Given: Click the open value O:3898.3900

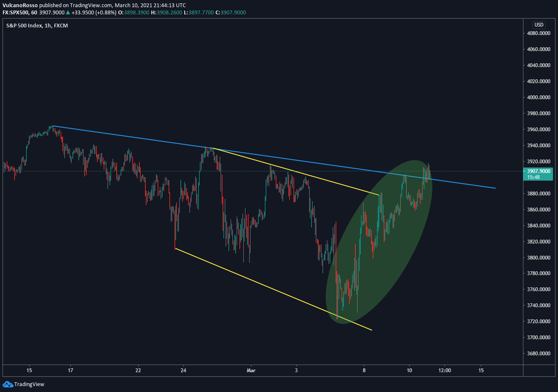Looking at the screenshot, I should (133, 13).
